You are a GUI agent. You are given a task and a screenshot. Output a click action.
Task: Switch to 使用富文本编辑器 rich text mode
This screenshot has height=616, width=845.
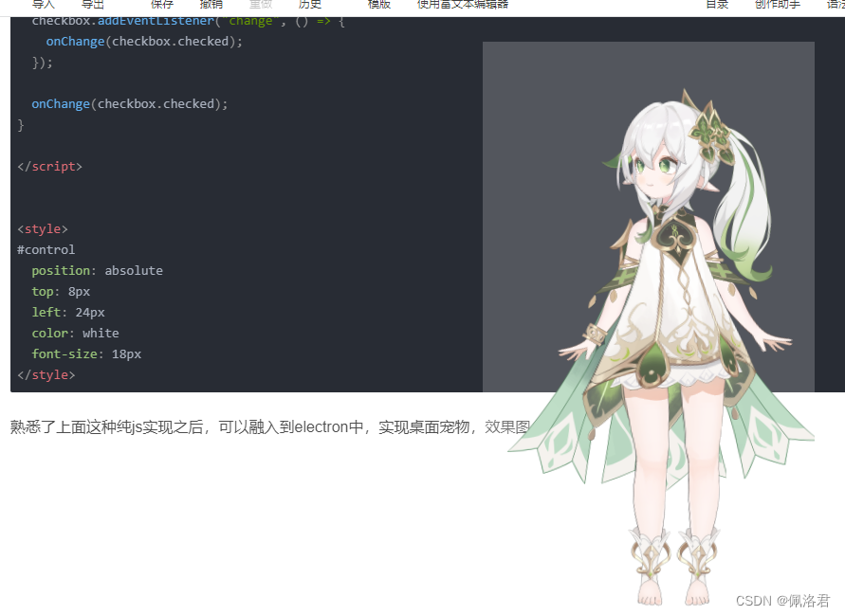[462, 4]
